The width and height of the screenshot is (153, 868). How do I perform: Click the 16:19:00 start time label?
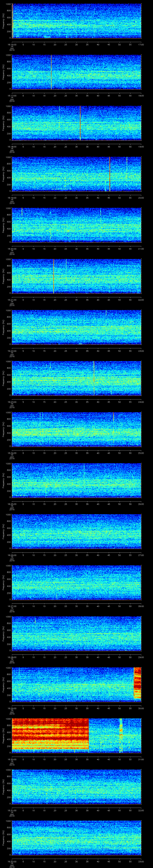point(12,198)
